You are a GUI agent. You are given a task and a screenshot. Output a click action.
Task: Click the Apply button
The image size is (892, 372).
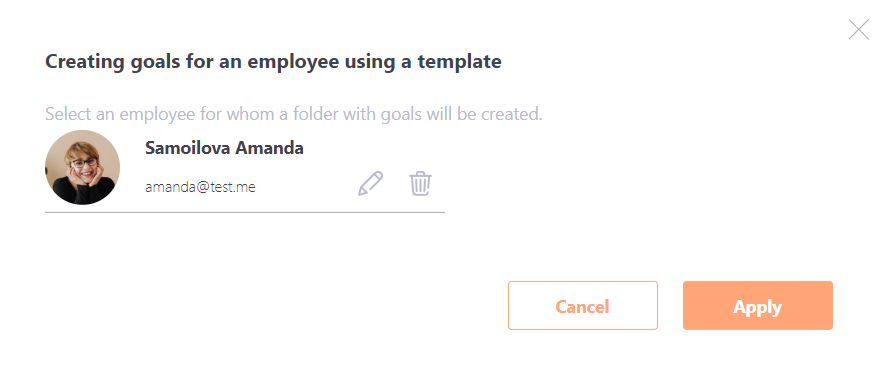tap(758, 305)
